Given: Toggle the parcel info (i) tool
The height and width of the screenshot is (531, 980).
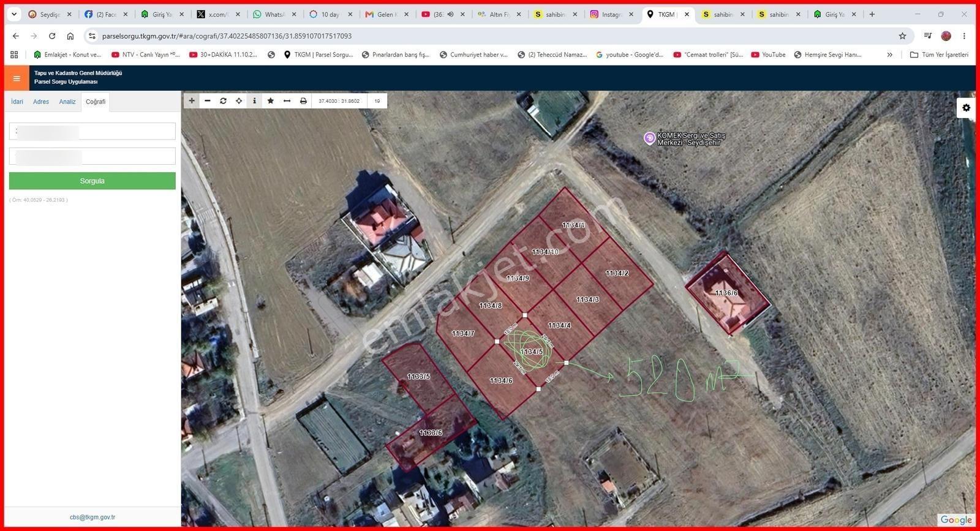Looking at the screenshot, I should (255, 101).
